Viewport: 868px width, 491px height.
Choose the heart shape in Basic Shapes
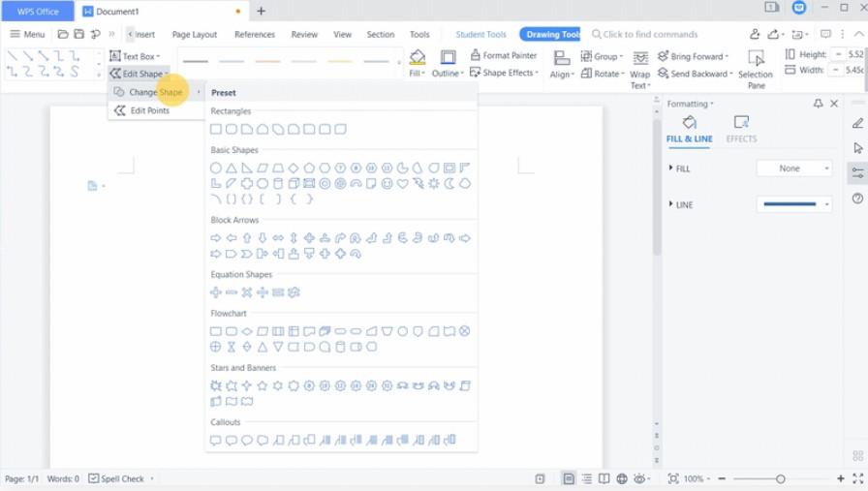coord(402,183)
